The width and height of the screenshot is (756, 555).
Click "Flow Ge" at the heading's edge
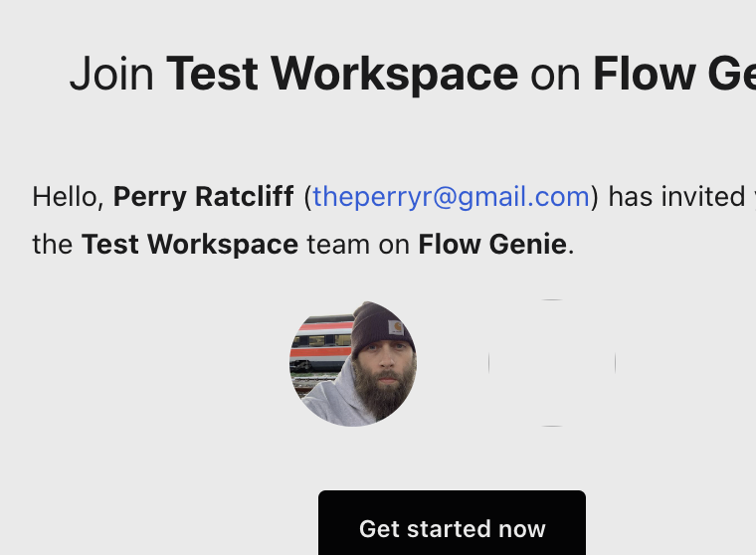(x=673, y=74)
